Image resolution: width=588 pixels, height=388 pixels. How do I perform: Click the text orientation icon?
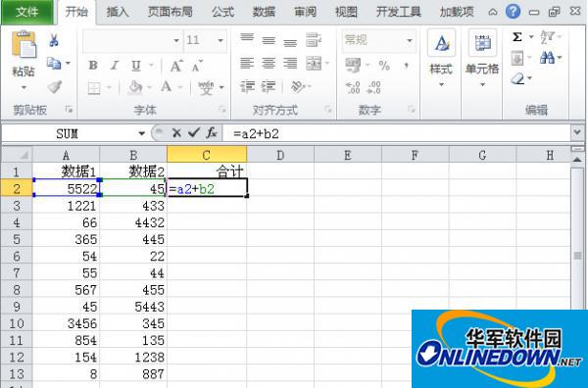(298, 87)
